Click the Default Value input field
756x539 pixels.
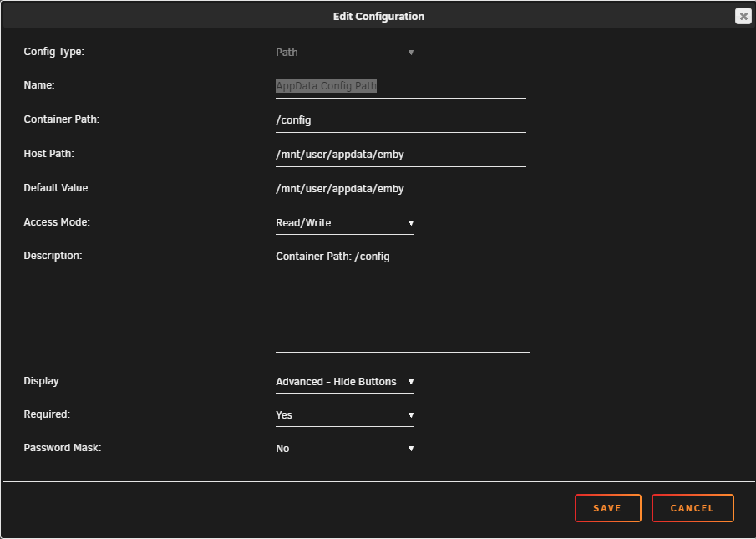(x=401, y=189)
